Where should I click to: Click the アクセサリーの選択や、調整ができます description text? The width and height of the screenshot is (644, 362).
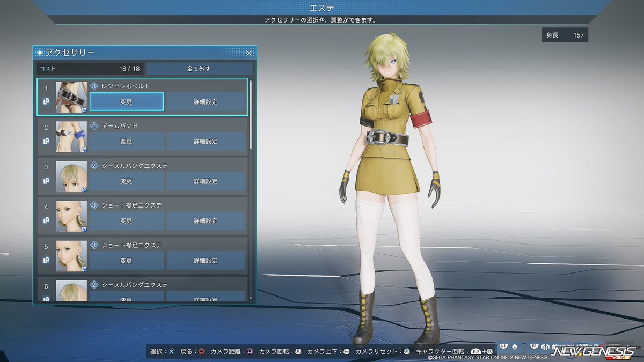321,20
